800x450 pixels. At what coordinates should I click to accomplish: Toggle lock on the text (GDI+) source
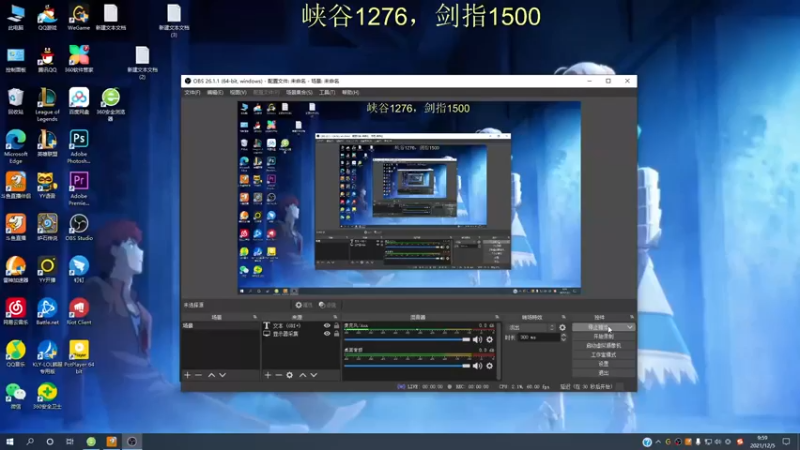point(336,326)
